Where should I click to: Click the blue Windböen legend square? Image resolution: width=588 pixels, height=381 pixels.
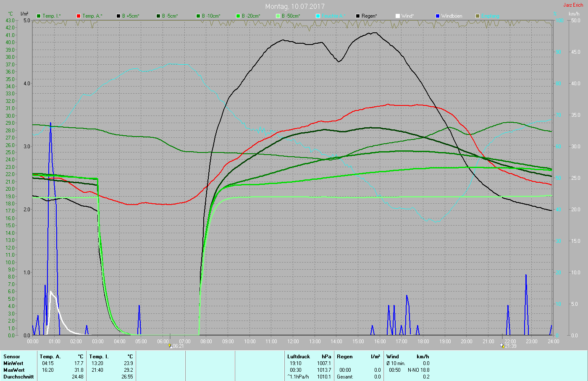coord(438,16)
